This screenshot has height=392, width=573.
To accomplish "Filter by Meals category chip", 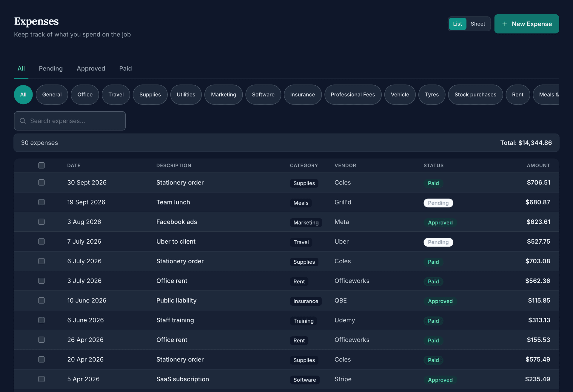I will pos(546,95).
